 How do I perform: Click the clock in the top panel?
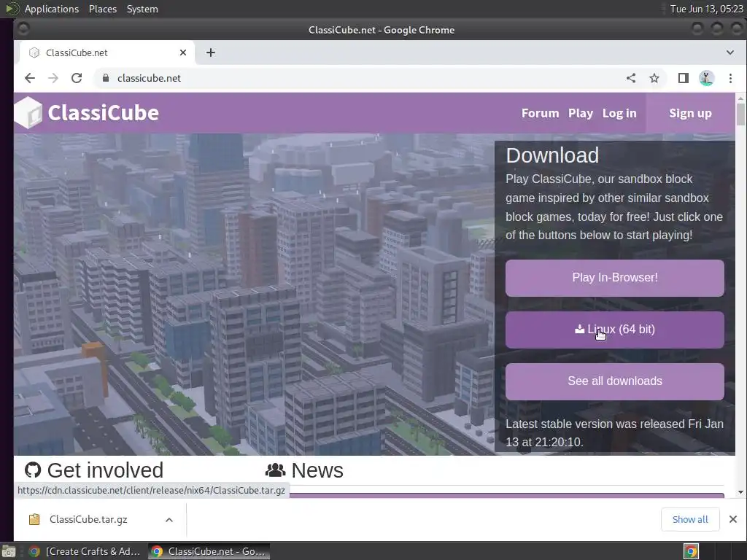point(706,9)
